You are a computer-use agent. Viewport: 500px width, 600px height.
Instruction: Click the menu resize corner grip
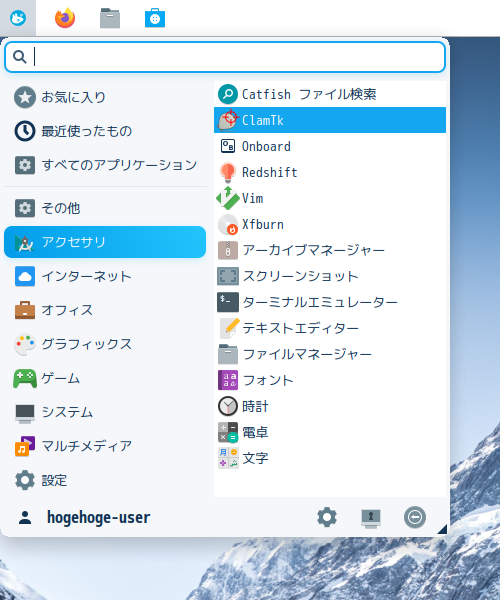click(442, 529)
